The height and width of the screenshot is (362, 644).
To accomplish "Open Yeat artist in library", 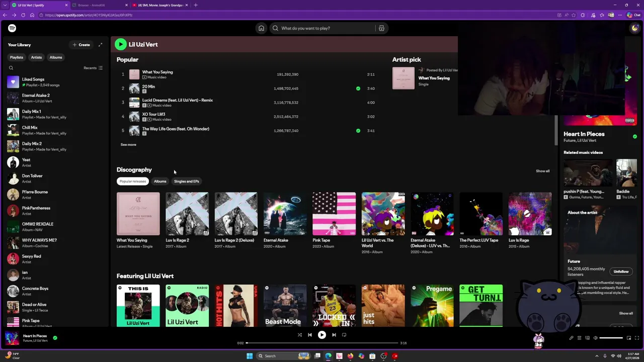I will click(55, 162).
